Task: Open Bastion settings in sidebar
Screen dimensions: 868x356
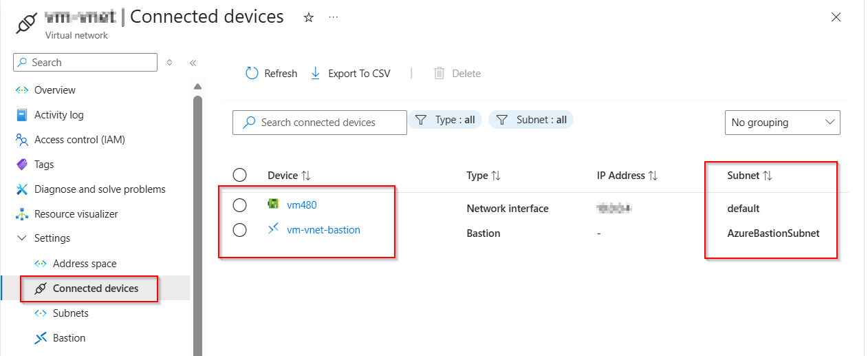Action: click(69, 338)
